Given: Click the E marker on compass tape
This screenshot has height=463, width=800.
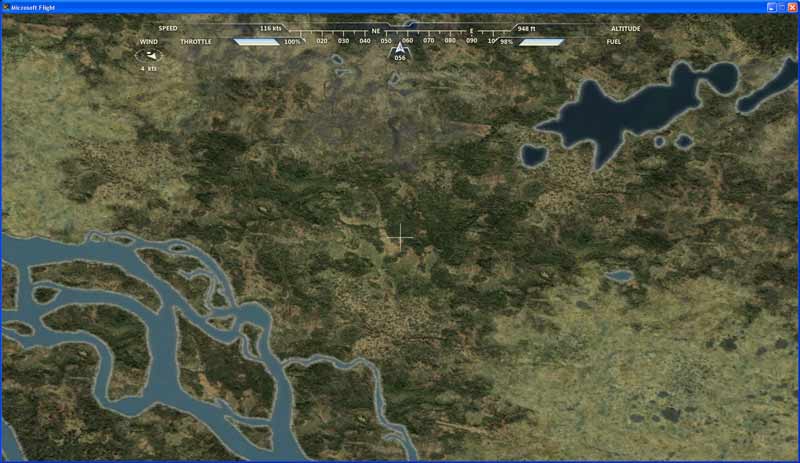Looking at the screenshot, I should click(x=471, y=31).
